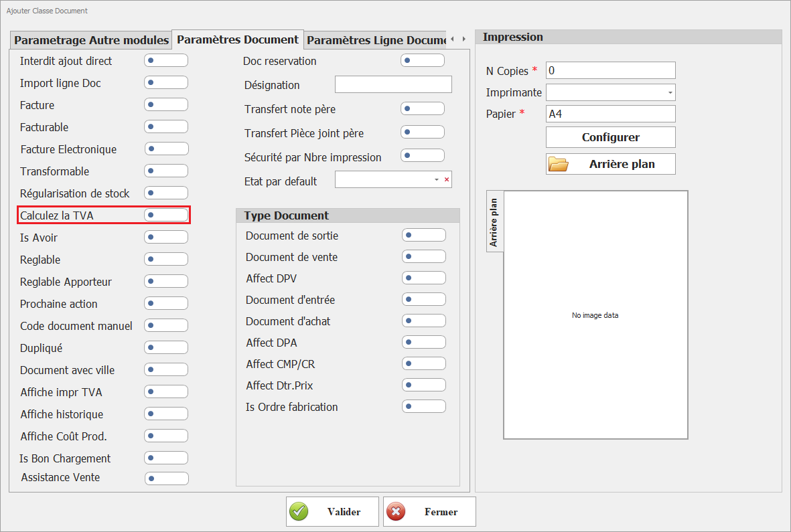Toggle Régularisation de stock switch

point(166,193)
